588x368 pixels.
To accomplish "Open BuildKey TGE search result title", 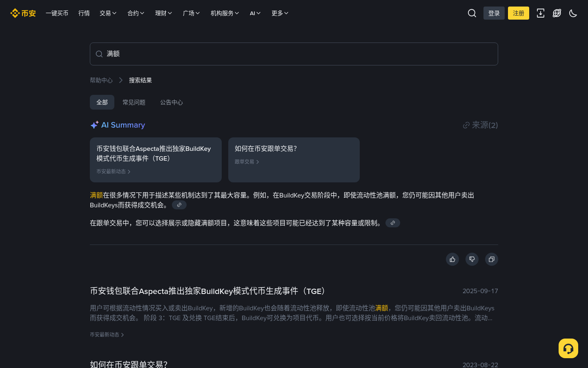I will point(209,291).
